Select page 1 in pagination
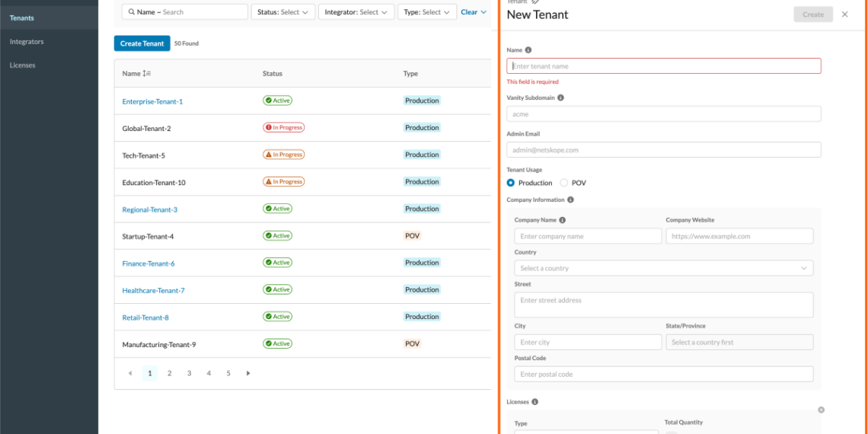This screenshot has width=868, height=434. (x=150, y=373)
